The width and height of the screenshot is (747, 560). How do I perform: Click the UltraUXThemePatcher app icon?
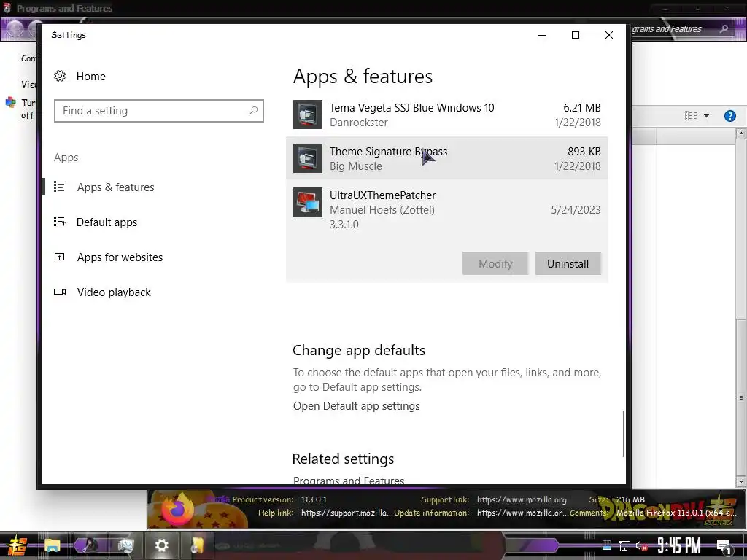click(x=308, y=202)
